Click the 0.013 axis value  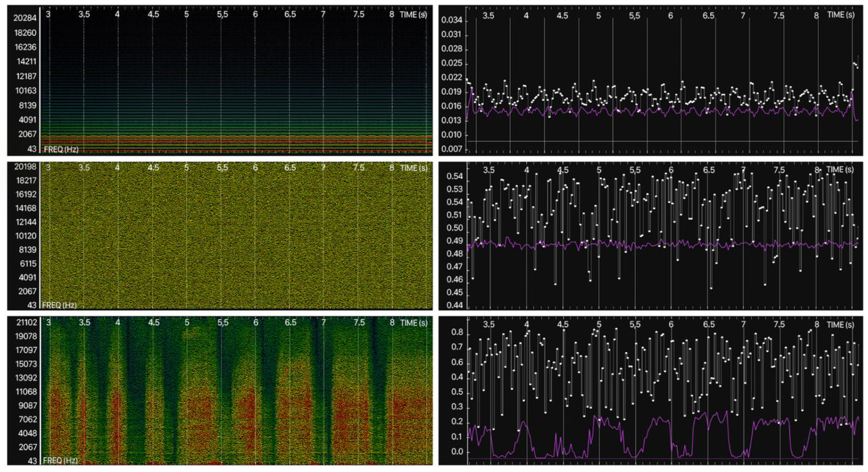click(x=452, y=121)
